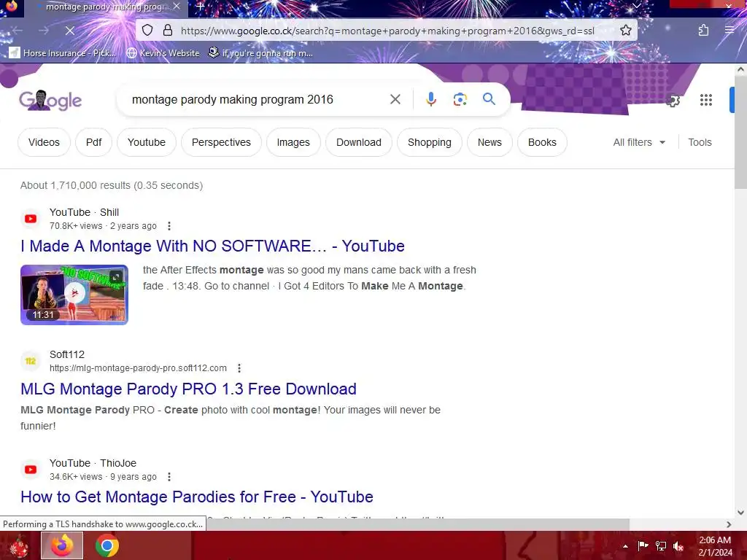Close the montage parody search tab
This screenshot has height=560, width=747.
coord(177,7)
